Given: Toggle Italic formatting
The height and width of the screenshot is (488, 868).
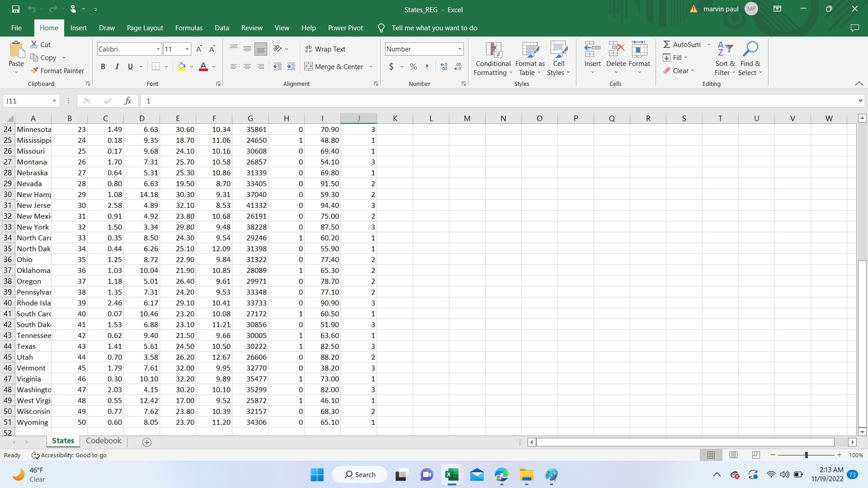Looking at the screenshot, I should 117,66.
